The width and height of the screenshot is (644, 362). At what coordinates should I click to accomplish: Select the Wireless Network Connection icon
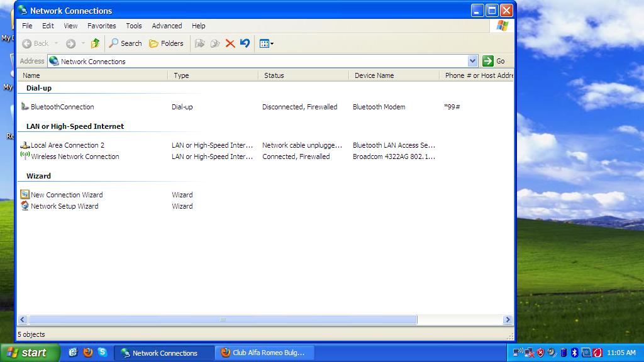click(x=25, y=156)
